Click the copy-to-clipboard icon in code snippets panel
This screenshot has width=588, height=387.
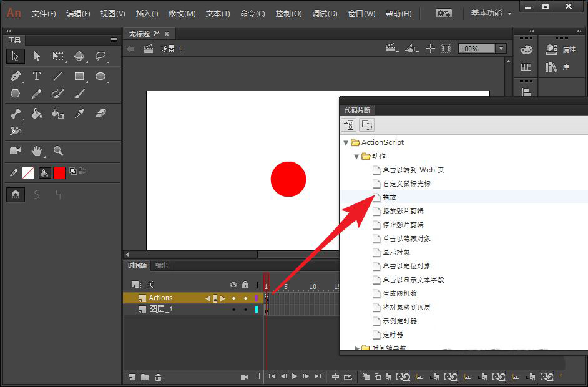(x=367, y=125)
